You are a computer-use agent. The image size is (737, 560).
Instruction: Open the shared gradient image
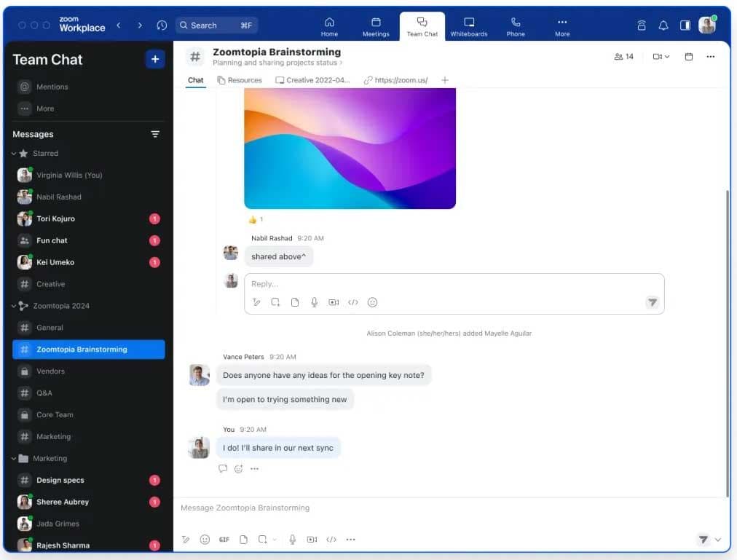350,149
